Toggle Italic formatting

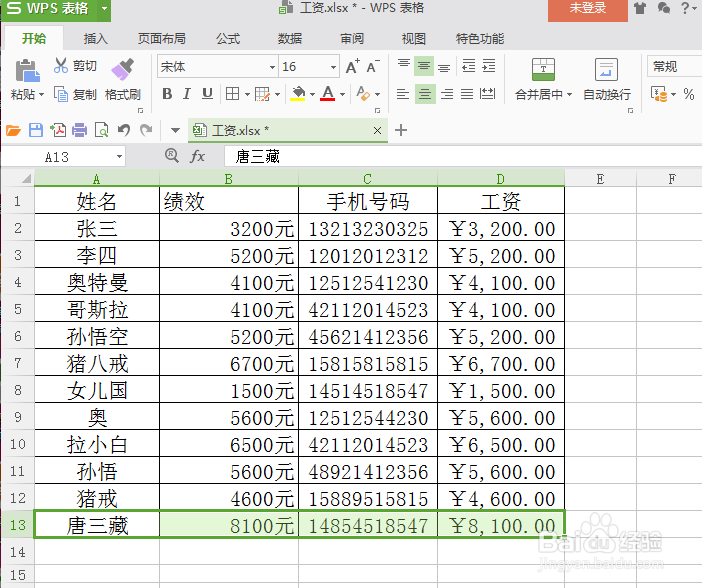click(187, 94)
